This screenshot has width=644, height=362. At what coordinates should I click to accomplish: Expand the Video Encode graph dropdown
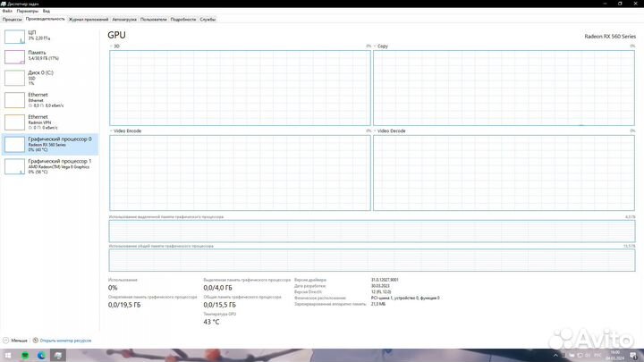(112, 131)
